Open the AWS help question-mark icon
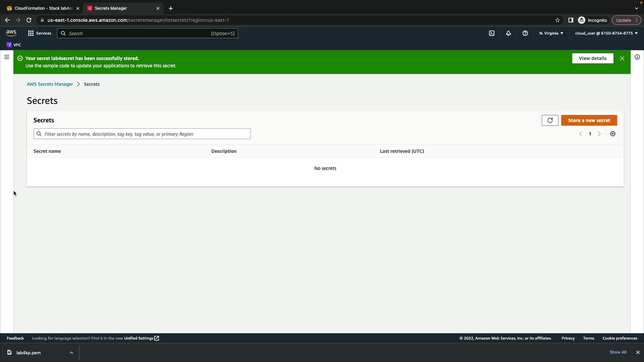The image size is (644, 362). pyautogui.click(x=525, y=33)
